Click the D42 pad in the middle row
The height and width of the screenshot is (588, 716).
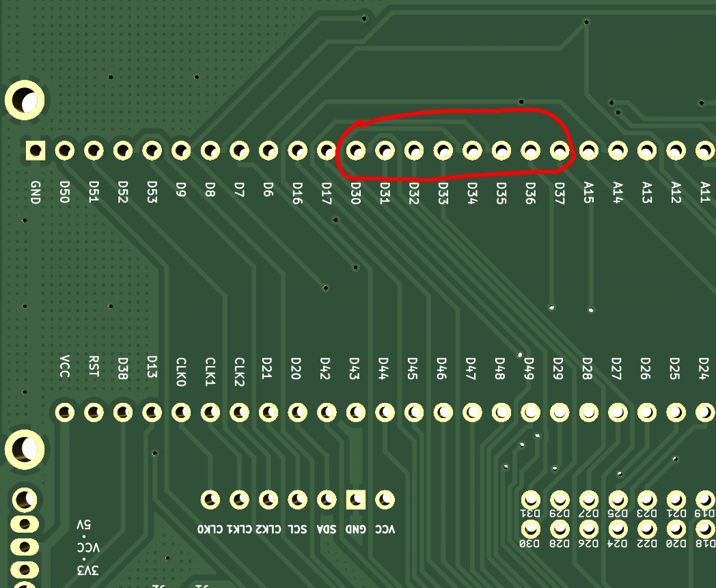(x=325, y=412)
